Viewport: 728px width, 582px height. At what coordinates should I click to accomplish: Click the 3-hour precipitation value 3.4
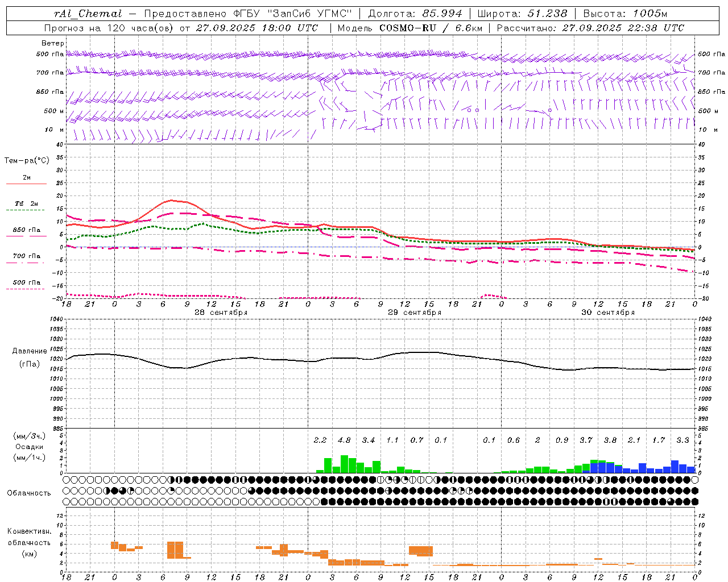(369, 440)
